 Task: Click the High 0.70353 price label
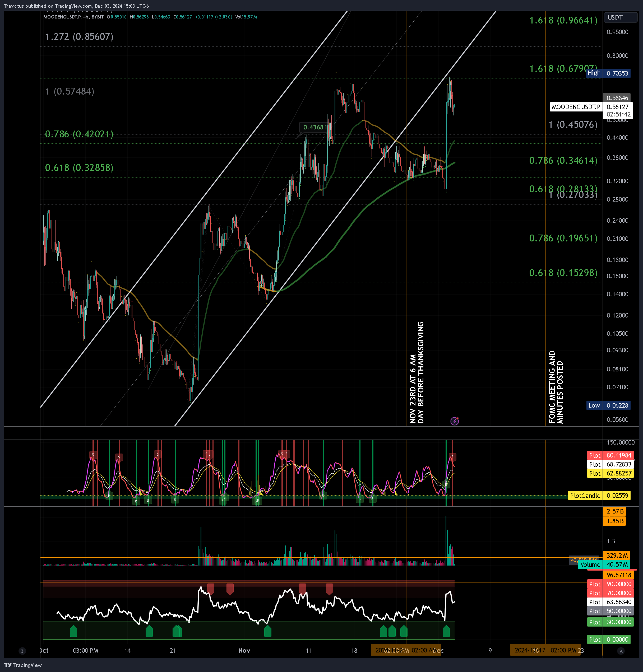[608, 73]
